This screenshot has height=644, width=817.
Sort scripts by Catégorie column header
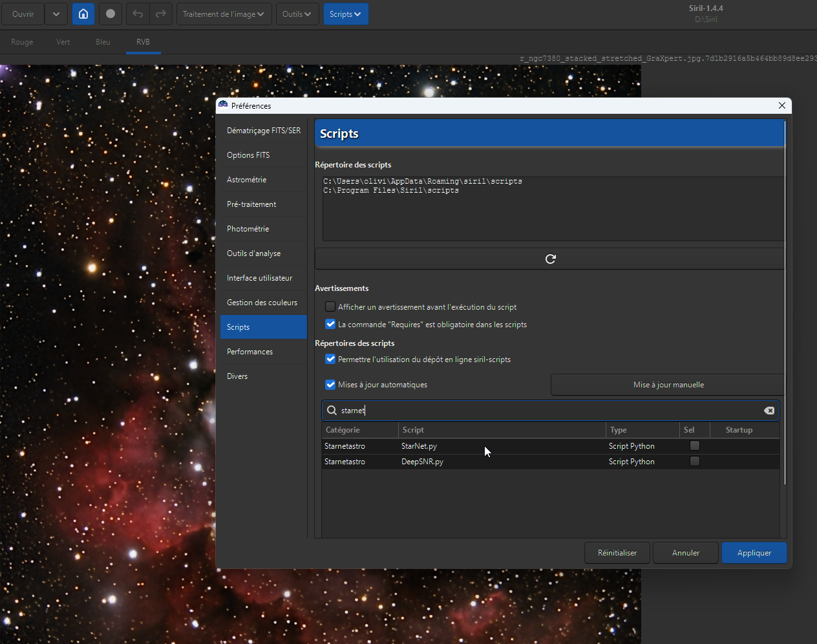[360, 430]
